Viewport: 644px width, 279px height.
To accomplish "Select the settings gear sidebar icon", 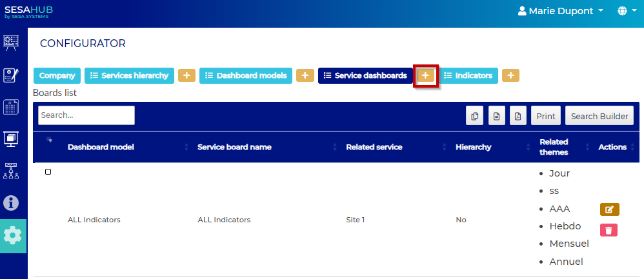I will (x=12, y=236).
